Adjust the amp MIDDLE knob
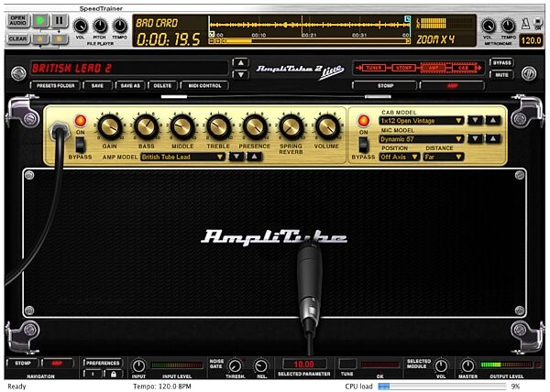Screen dimensions: 550x392 pyautogui.click(x=182, y=126)
